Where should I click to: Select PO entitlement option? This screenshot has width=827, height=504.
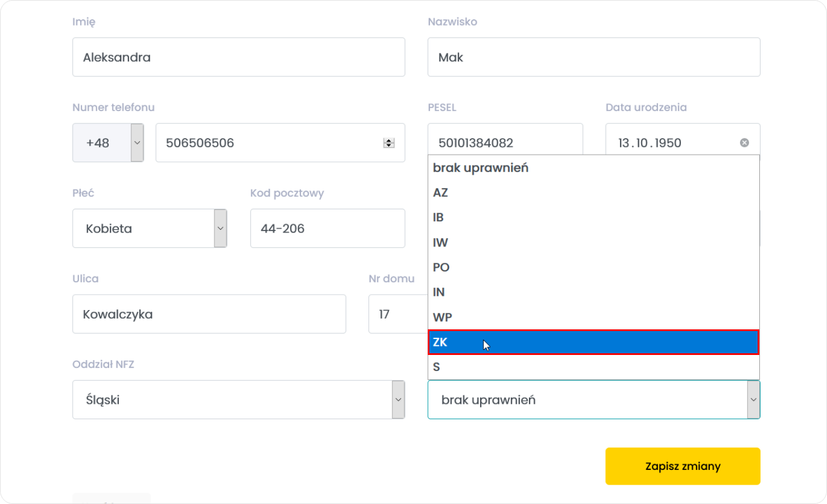pos(593,267)
